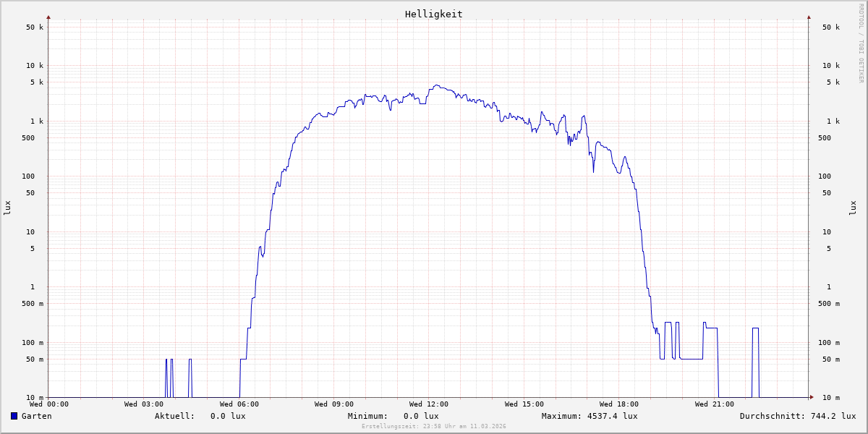
Task: Click the blue Garten legend color square
Action: 14,416
